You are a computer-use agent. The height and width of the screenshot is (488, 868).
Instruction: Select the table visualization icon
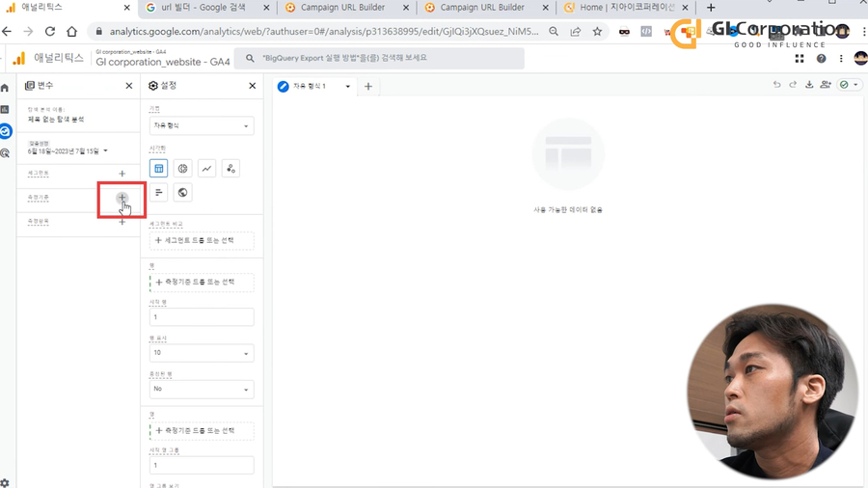(x=159, y=168)
